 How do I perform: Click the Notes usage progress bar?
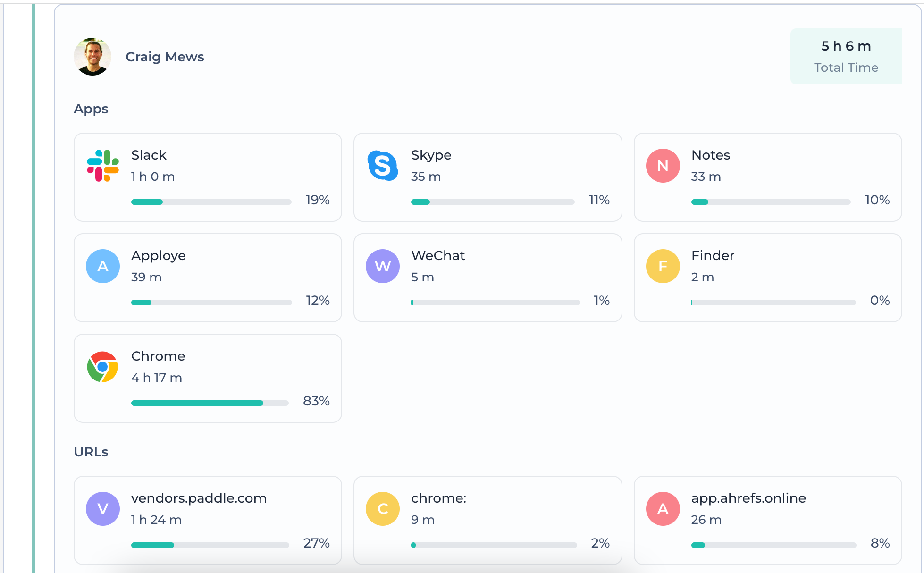point(771,202)
